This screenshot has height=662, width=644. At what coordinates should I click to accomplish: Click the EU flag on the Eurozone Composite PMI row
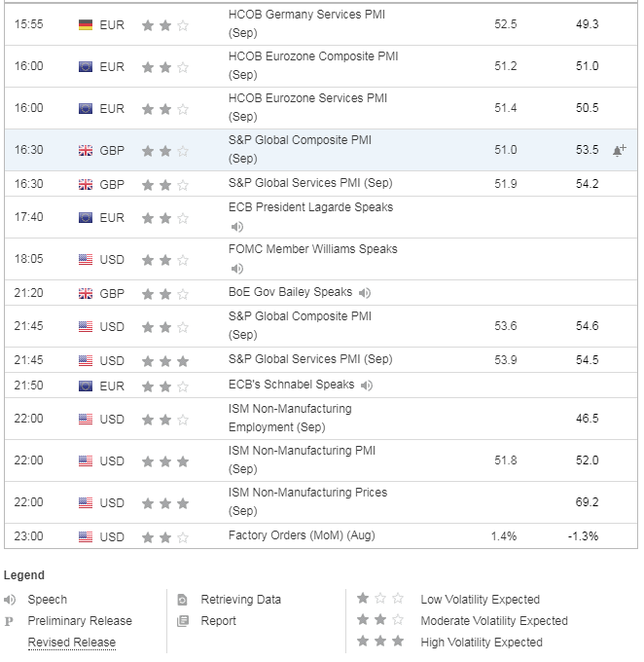pos(86,67)
